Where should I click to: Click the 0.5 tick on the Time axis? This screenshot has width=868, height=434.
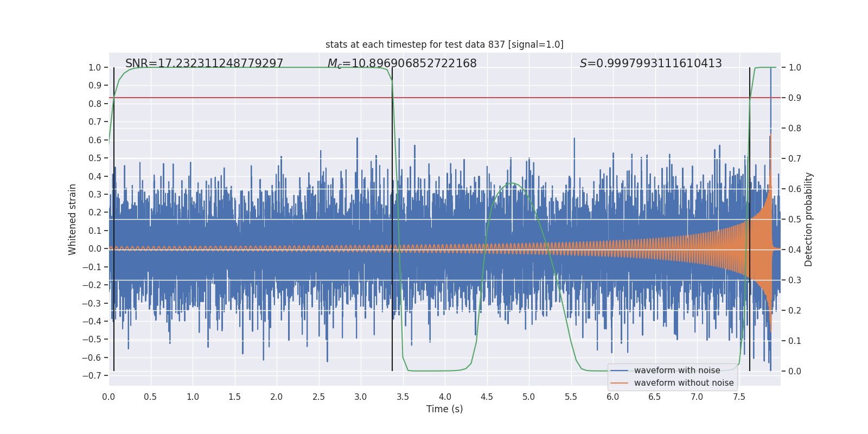150,397
